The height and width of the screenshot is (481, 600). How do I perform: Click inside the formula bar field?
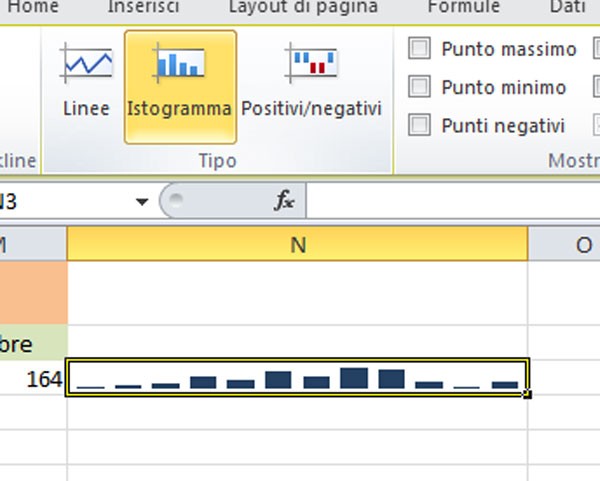450,201
